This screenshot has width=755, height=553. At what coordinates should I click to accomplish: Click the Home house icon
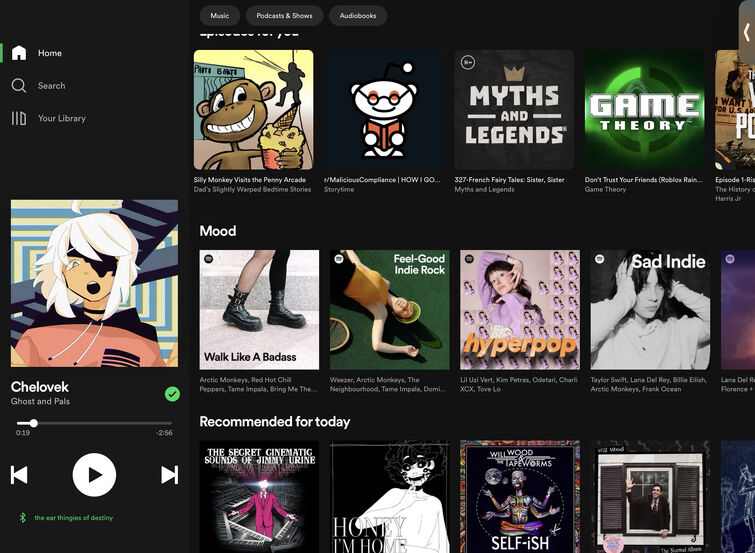pyautogui.click(x=19, y=53)
